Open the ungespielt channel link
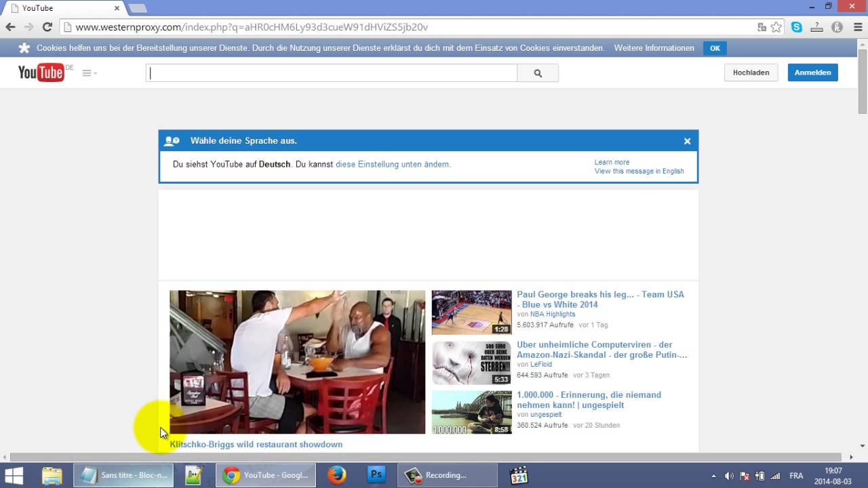The width and height of the screenshot is (868, 488). tap(545, 414)
